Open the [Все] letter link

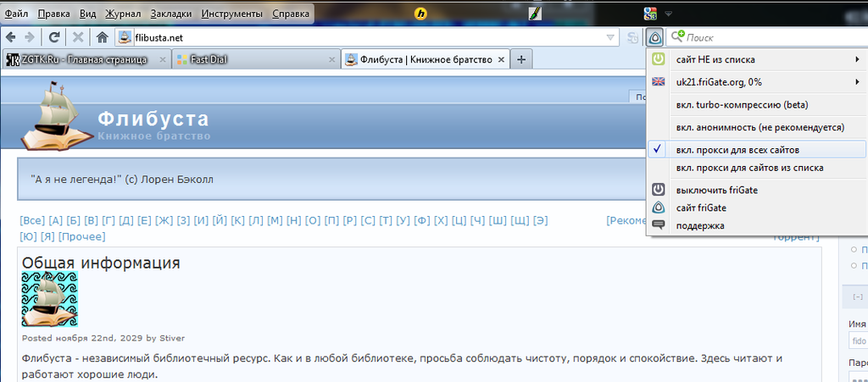31,220
